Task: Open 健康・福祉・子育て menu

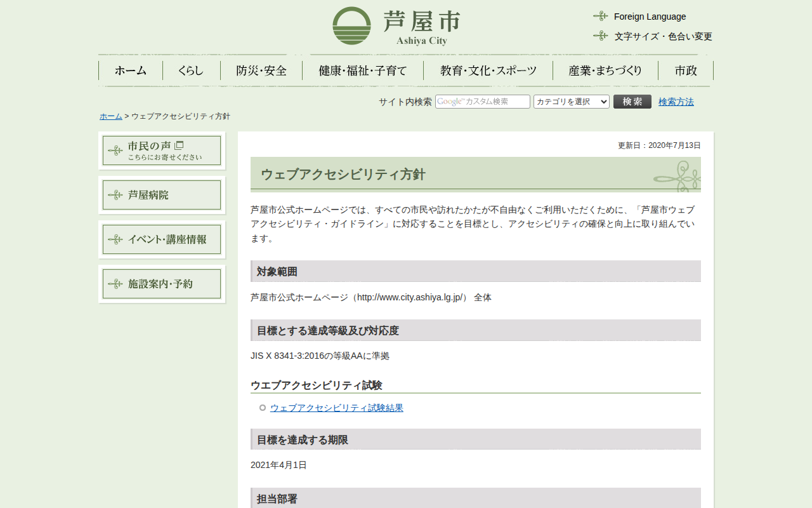Action: click(x=363, y=70)
